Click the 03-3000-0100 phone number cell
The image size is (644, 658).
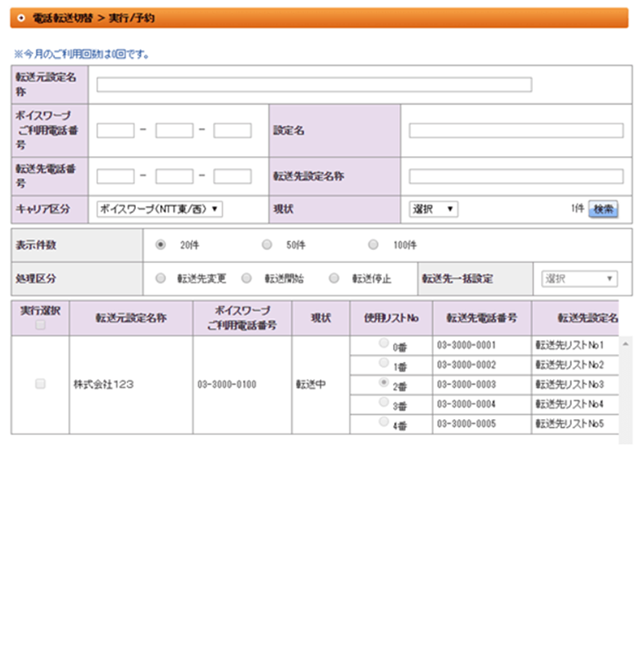click(x=242, y=385)
